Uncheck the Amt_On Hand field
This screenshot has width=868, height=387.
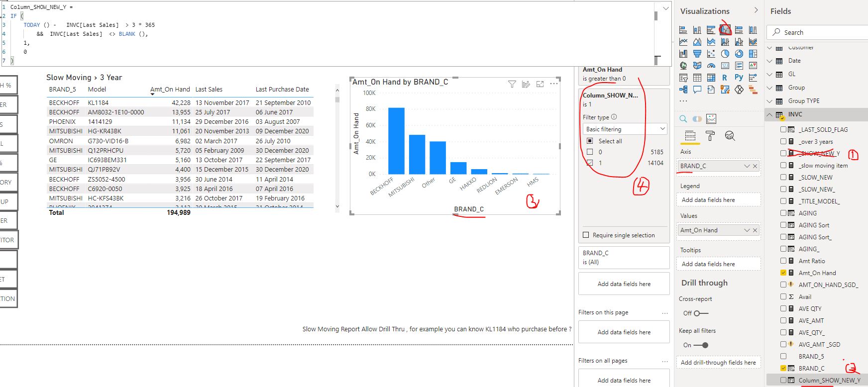[783, 273]
